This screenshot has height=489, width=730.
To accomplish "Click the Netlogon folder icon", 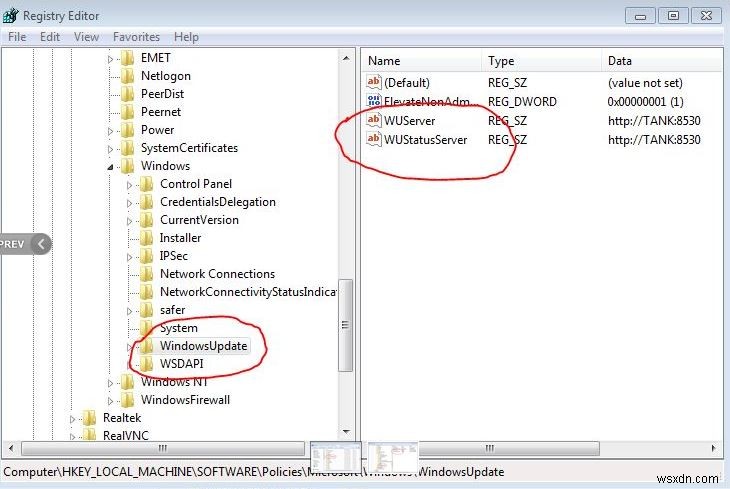I will point(128,76).
